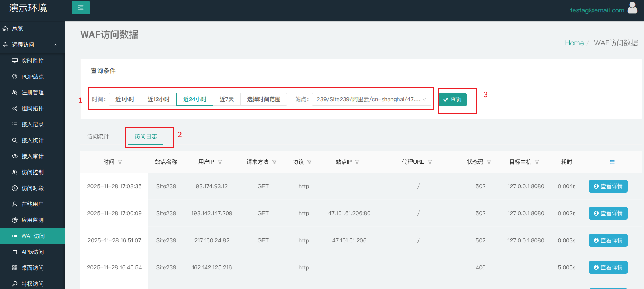Viewport: 644px width, 289px height.
Task: Click IP 217.160.24.82 cell
Action: click(x=212, y=240)
